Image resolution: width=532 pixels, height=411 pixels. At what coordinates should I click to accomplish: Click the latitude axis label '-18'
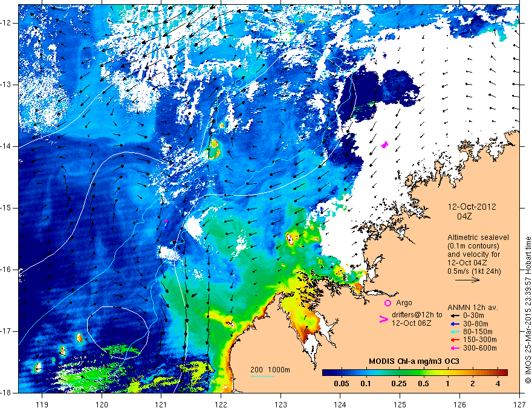click(6, 393)
